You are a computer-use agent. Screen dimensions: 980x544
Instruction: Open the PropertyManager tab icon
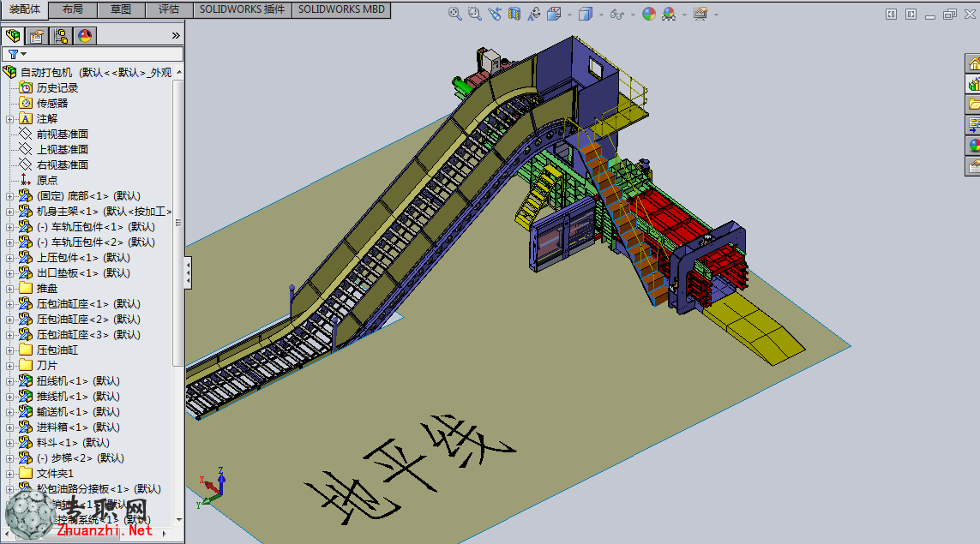(x=37, y=36)
